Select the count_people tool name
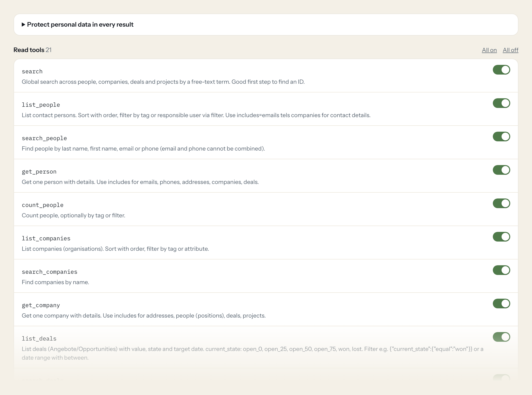Image resolution: width=532 pixels, height=395 pixels. [x=43, y=205]
